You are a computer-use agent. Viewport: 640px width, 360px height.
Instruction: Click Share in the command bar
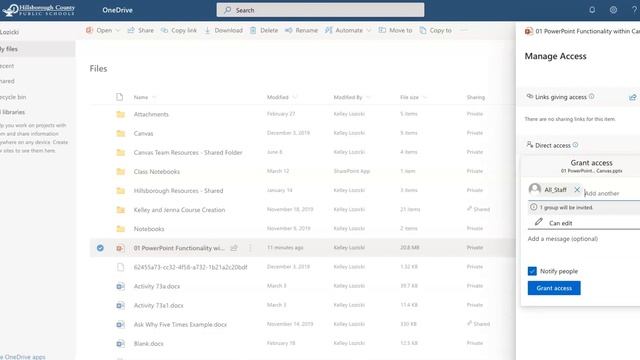coord(141,30)
